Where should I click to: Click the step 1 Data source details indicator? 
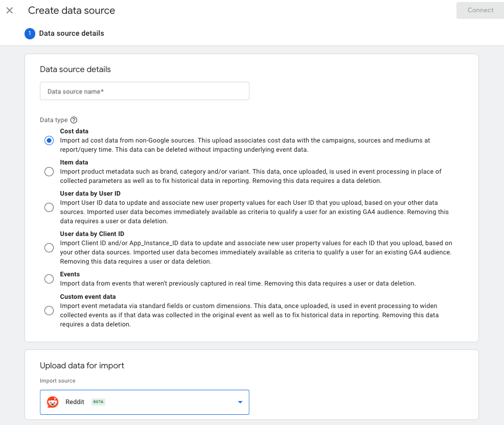64,33
